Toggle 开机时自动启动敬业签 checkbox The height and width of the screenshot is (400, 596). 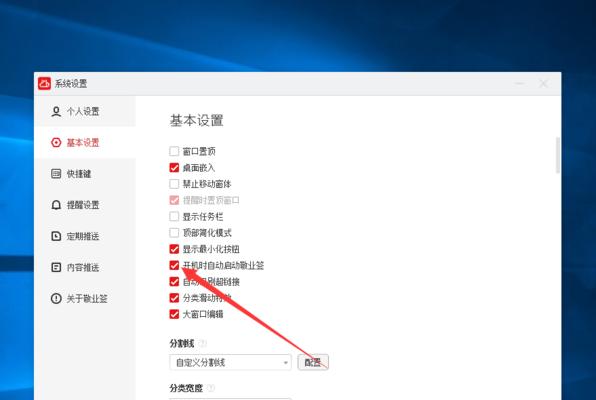(174, 265)
